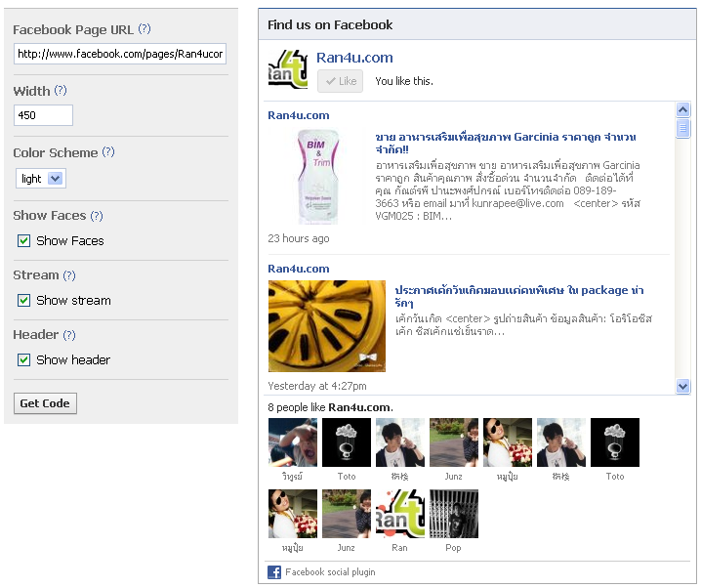Uncheck the Show stream checkbox
701x588 pixels.
coord(23,301)
